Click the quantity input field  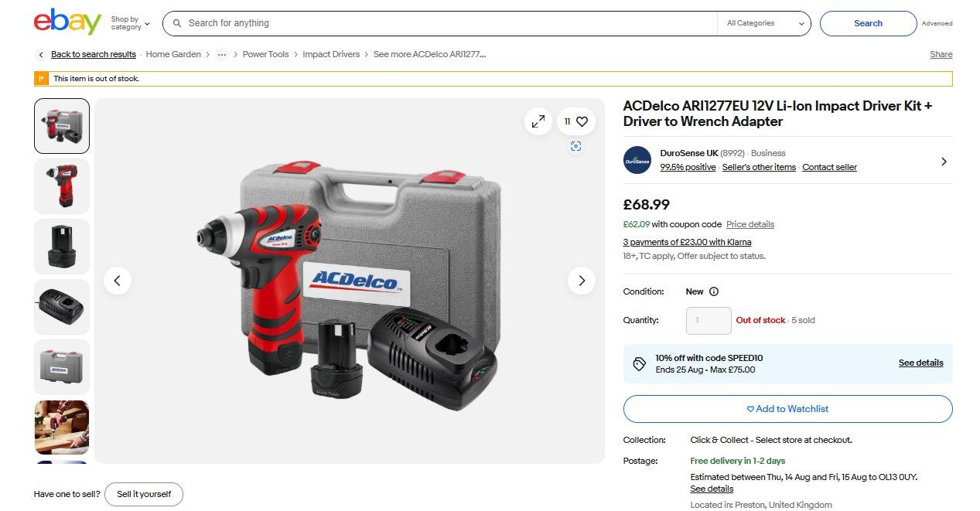tap(709, 320)
